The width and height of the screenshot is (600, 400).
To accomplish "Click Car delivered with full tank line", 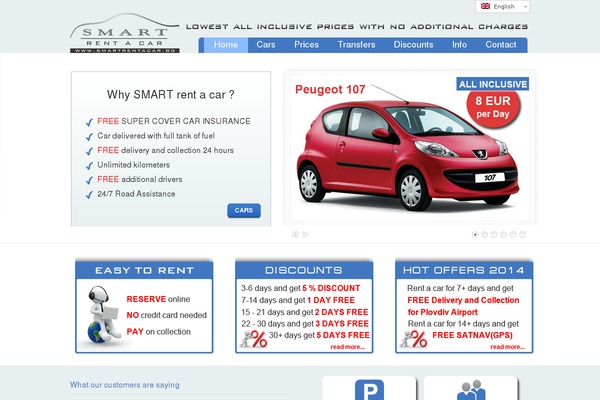I will click(x=156, y=136).
